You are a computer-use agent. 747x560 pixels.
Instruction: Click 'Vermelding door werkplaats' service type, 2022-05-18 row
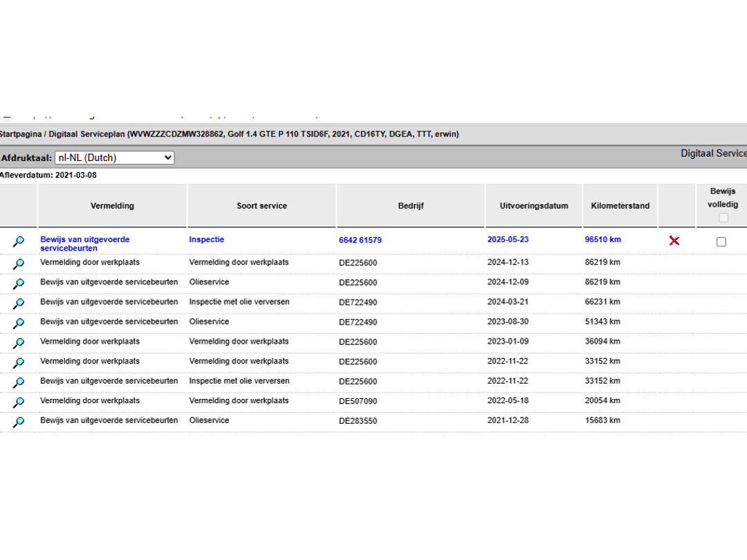[x=239, y=400]
